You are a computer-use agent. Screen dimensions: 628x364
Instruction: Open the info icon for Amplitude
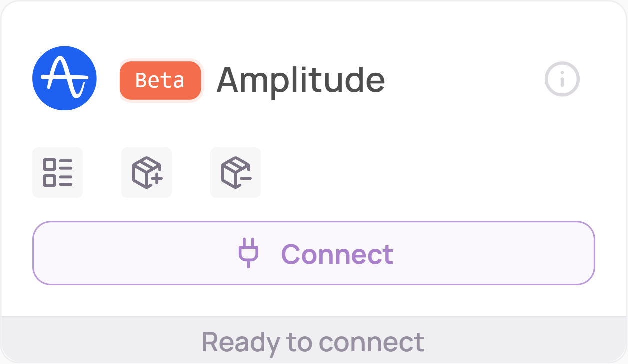[562, 79]
